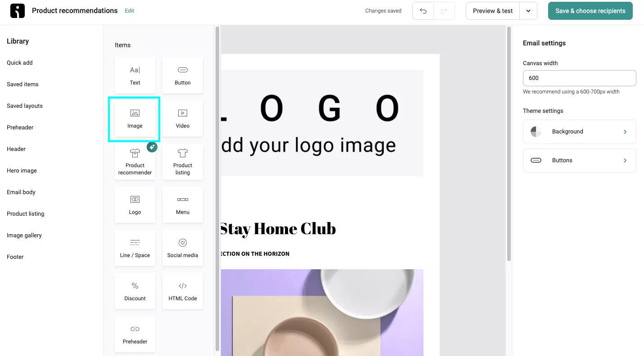Add a Video block from Items
The width and height of the screenshot is (644, 356).
(182, 118)
